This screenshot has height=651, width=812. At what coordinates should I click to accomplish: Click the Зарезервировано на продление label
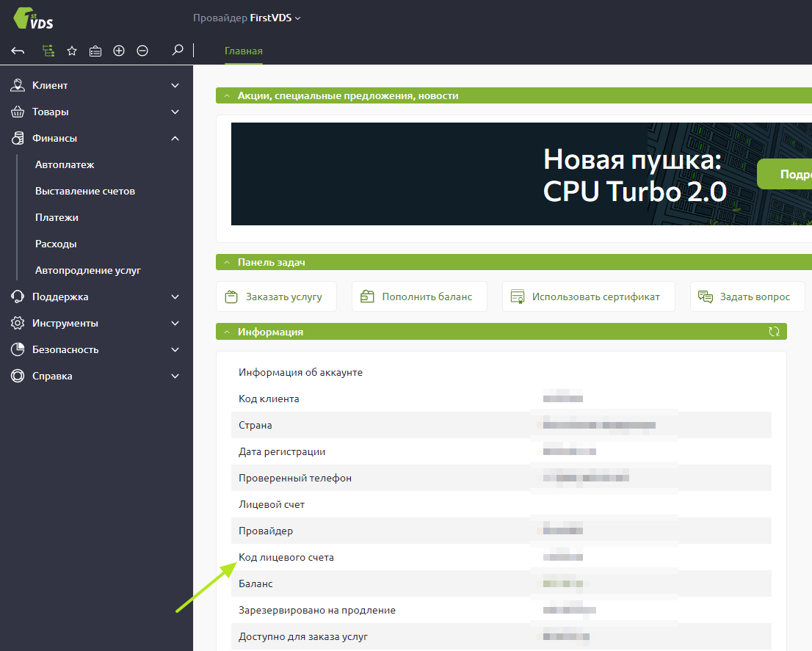coord(317,610)
